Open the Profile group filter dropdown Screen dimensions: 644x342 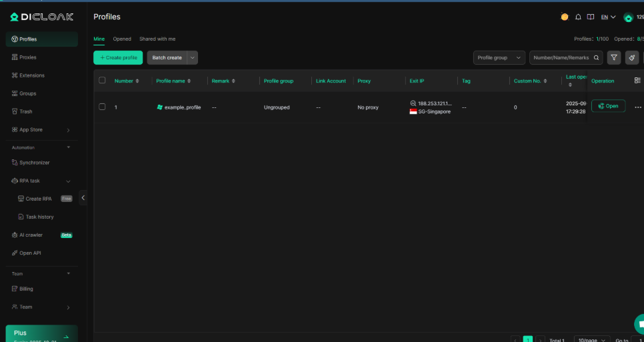point(499,58)
